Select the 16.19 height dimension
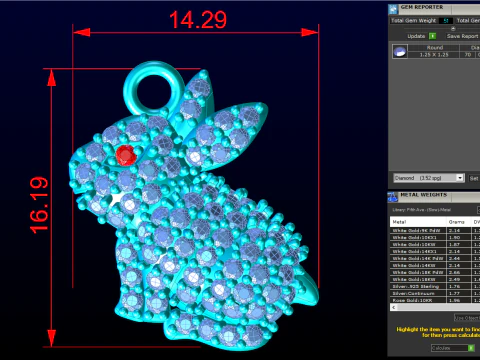 coord(39,205)
